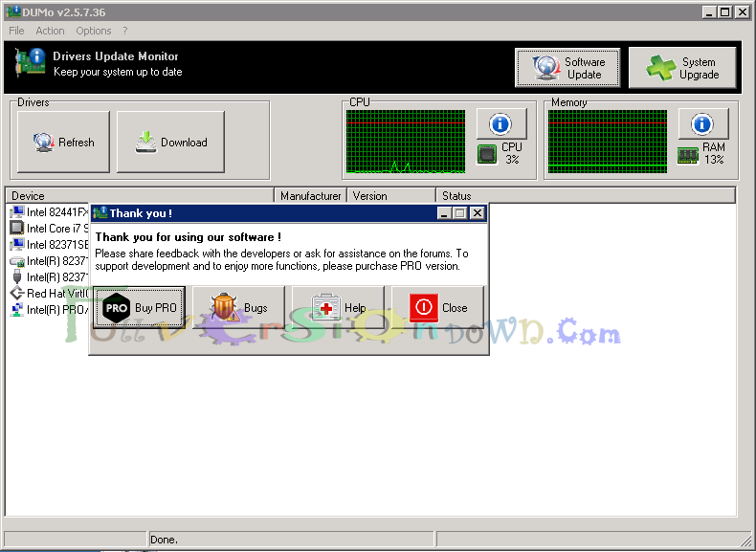
Task: Minimize the DUMo main window
Action: point(708,12)
